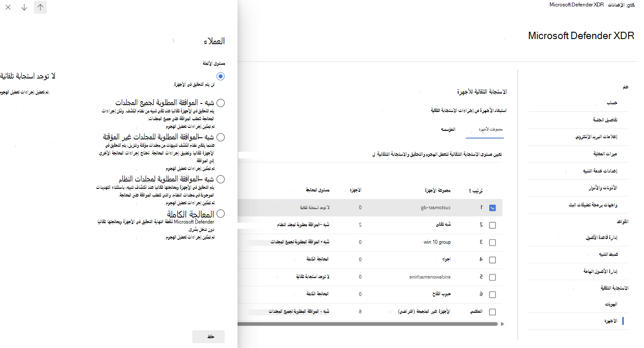Go to previous item with up arrow

point(40,7)
